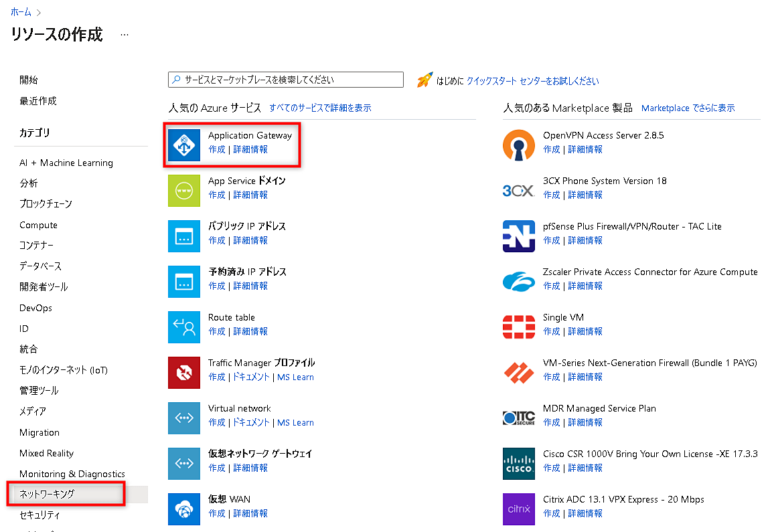Click ドキュメント under Traffic Manager プロファイル
The height and width of the screenshot is (532, 770).
pyautogui.click(x=252, y=377)
